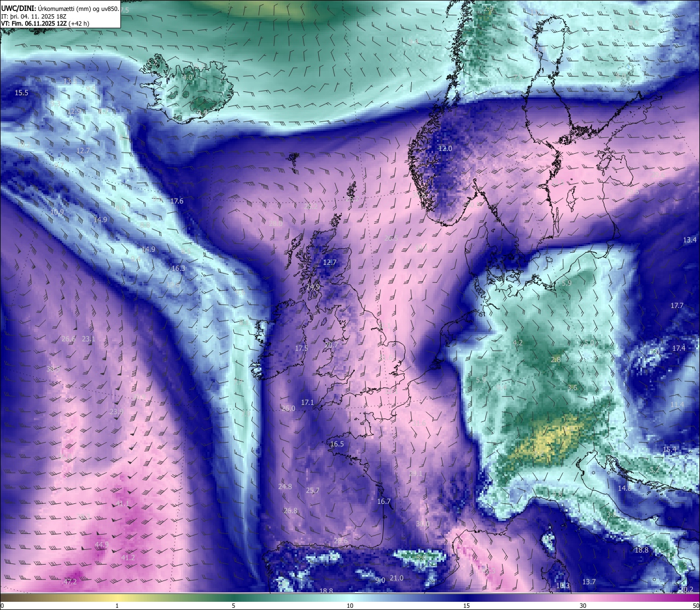Viewport: 700px width, 610px height.
Task: Click the 10.3 value label
Action: tap(563, 586)
